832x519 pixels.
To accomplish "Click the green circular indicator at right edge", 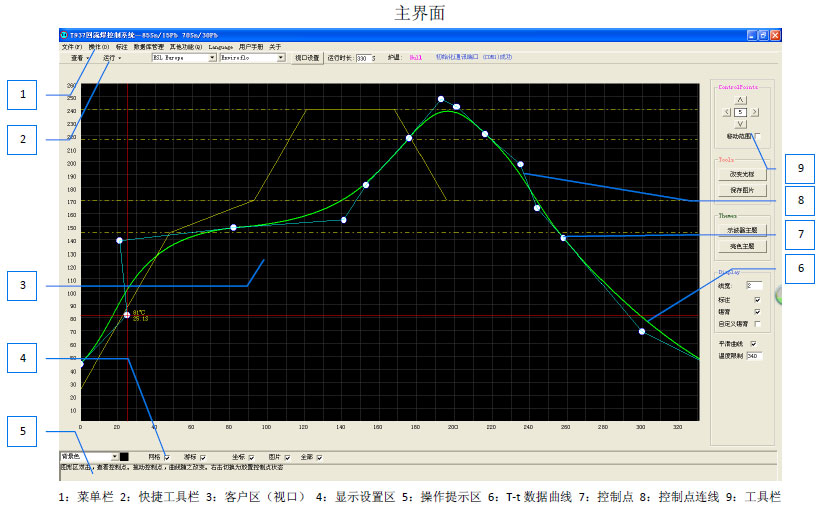I will point(778,296).
